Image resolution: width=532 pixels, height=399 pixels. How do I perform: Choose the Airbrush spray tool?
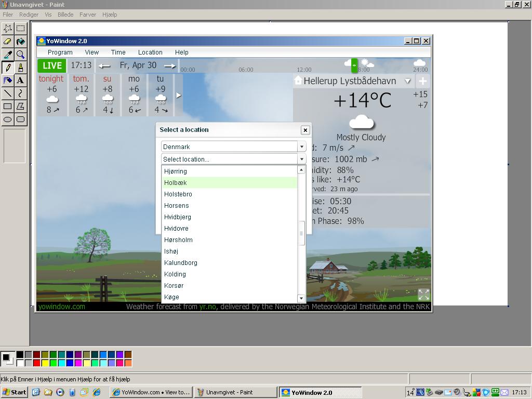pos(8,81)
